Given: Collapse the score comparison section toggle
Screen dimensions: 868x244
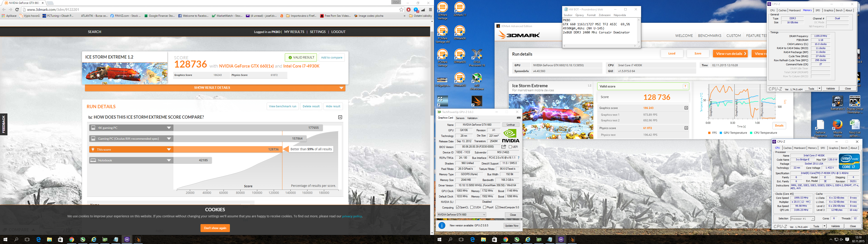Looking at the screenshot, I should [x=340, y=117].
